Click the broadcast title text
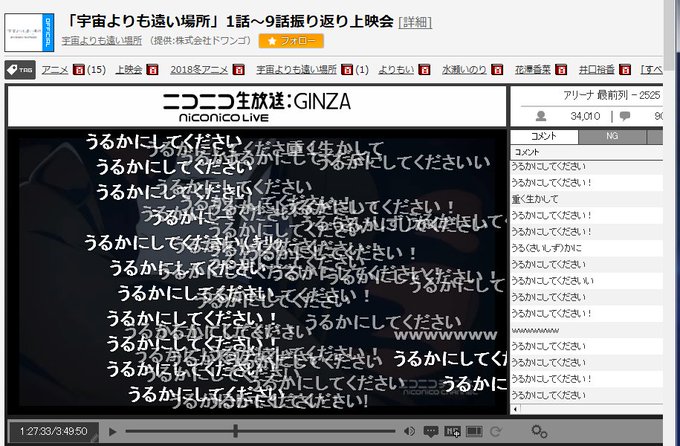The height and width of the screenshot is (446, 680). click(x=229, y=22)
